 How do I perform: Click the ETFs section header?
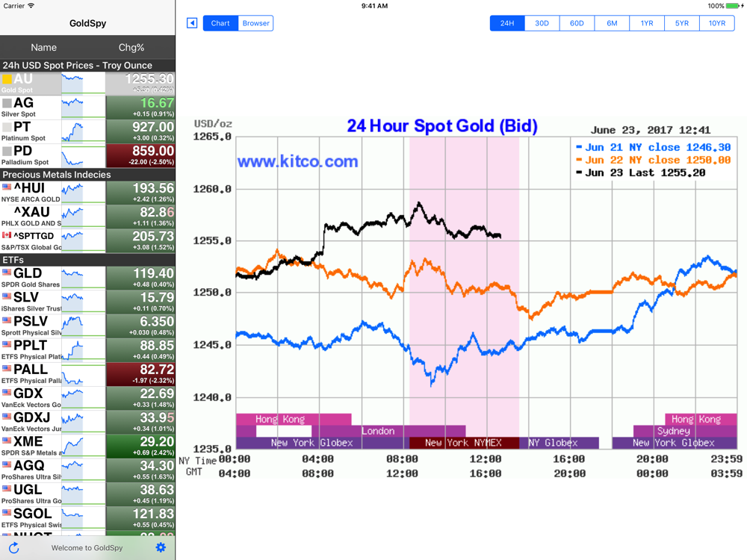[x=87, y=260]
